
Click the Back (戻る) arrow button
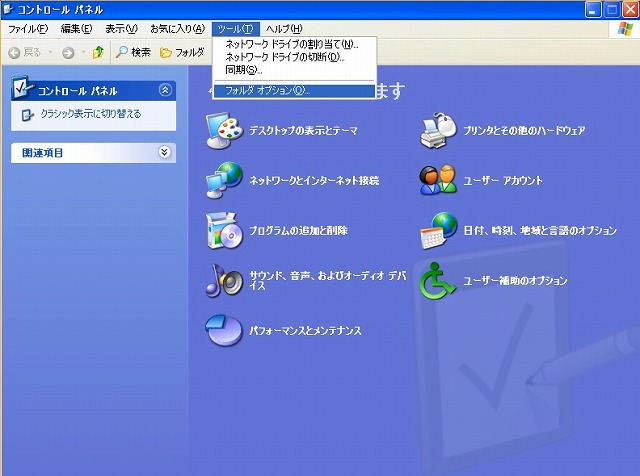[x=24, y=52]
